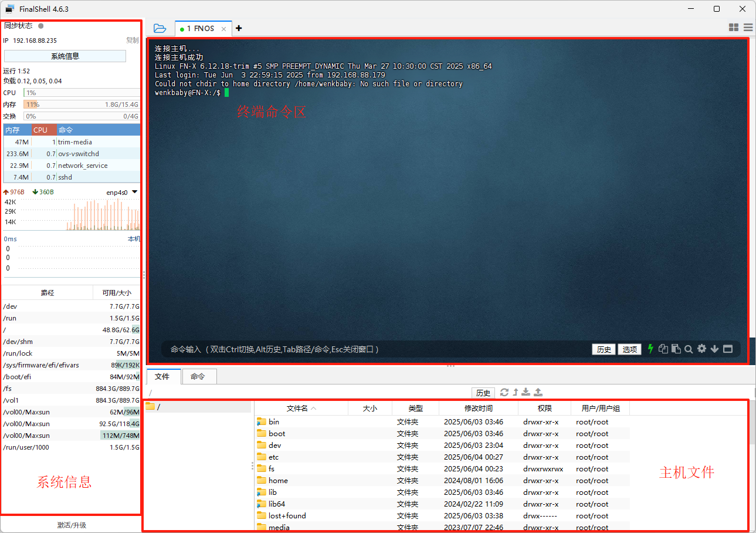The image size is (756, 533).
Task: Click the 交换 swap usage bar
Action: point(82,116)
